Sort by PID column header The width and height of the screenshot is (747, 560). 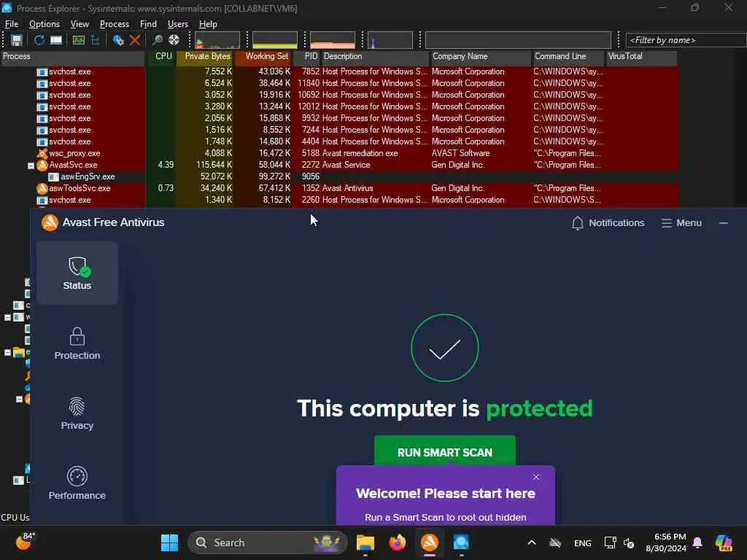click(x=306, y=56)
